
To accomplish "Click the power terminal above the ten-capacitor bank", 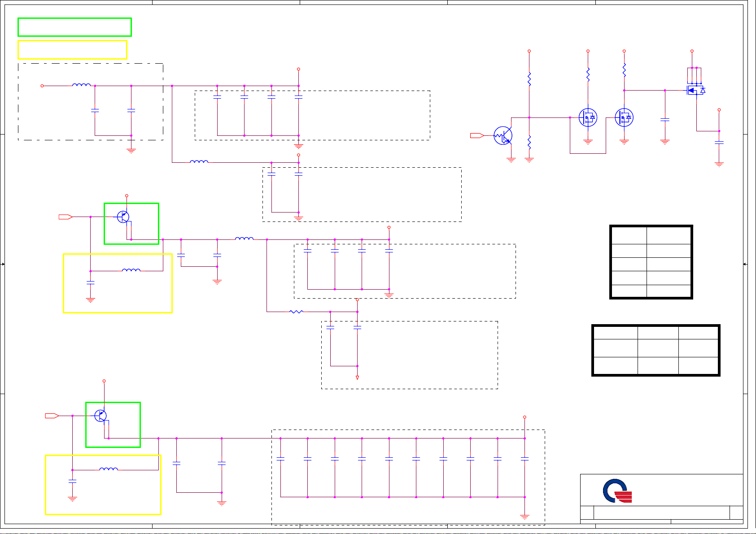I will 524,417.
